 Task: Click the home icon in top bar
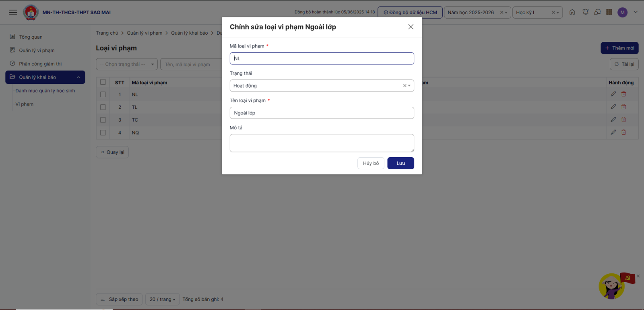click(572, 12)
